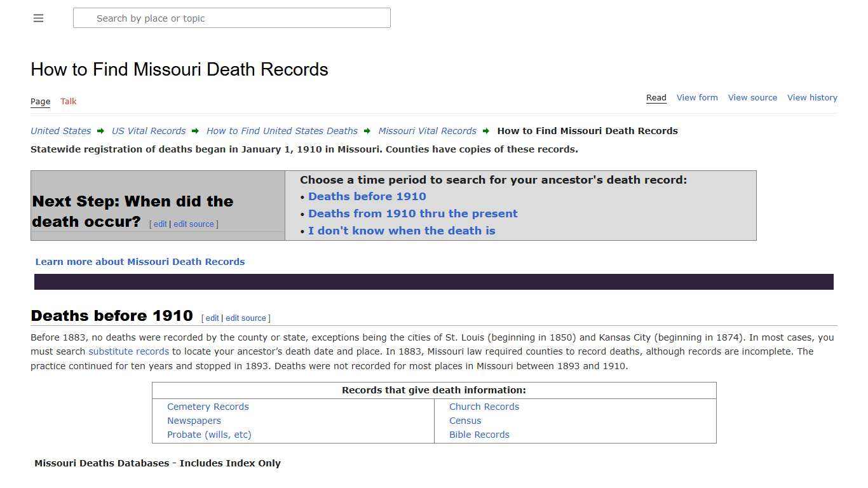The image size is (868, 488).
Task: Switch to View form mode
Action: (x=696, y=97)
